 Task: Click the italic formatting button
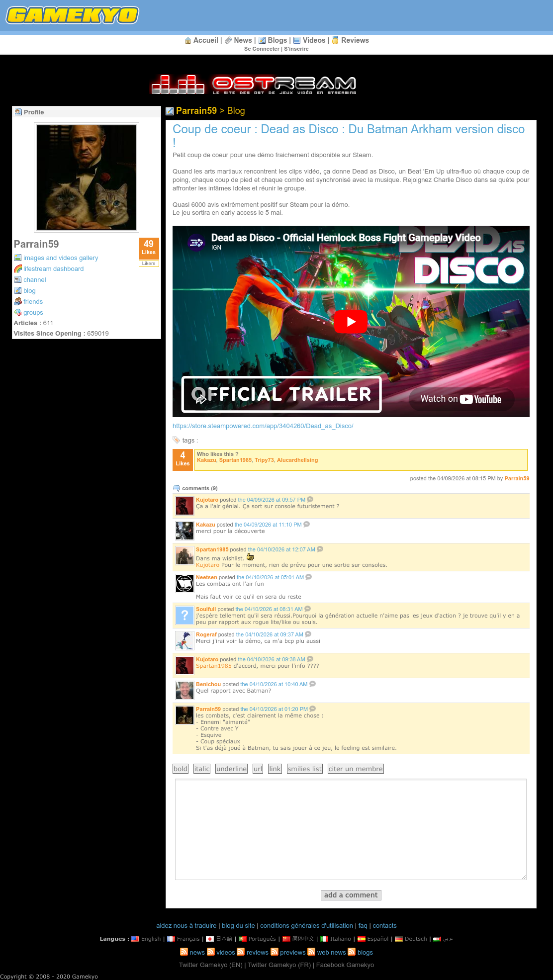tap(202, 769)
